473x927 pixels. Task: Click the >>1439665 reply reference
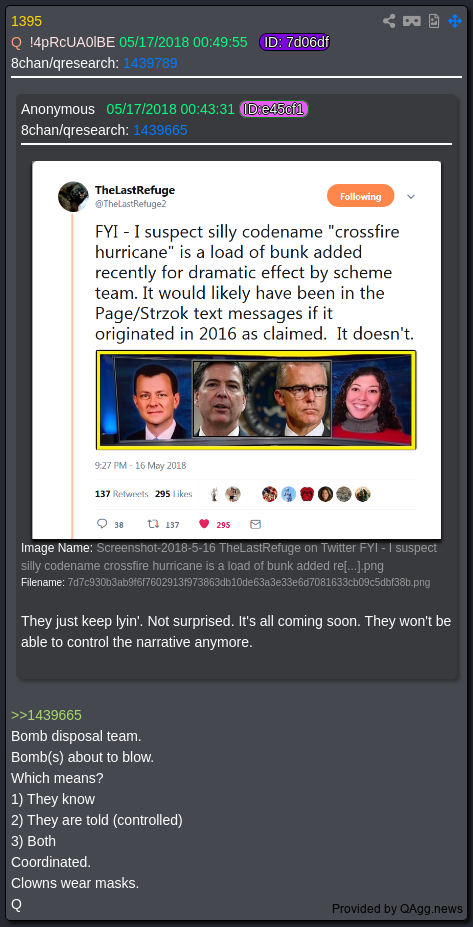tap(46, 715)
